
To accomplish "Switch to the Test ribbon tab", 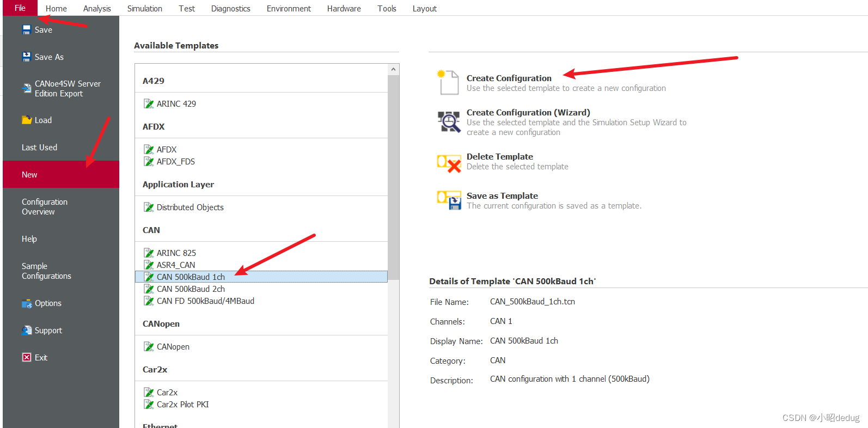I will pos(187,9).
